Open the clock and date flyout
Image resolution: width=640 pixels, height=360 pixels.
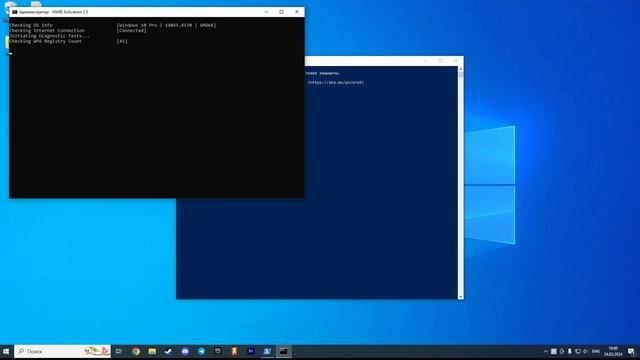point(613,351)
